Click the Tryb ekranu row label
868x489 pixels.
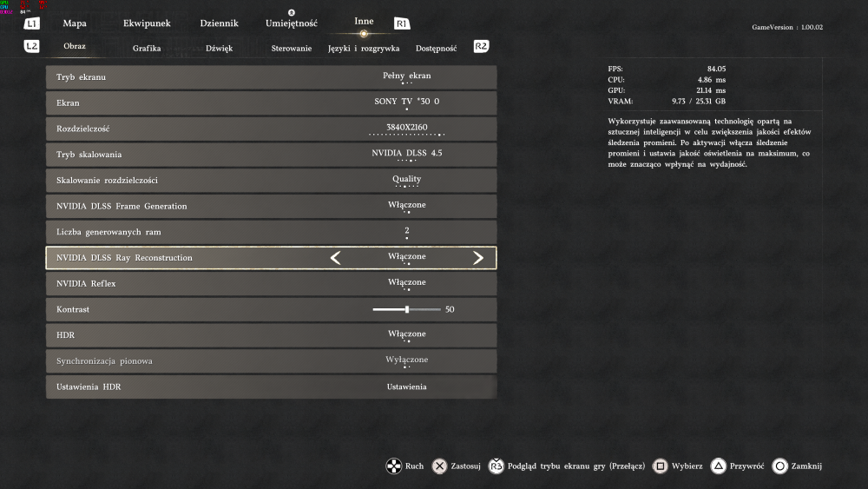[x=81, y=77]
